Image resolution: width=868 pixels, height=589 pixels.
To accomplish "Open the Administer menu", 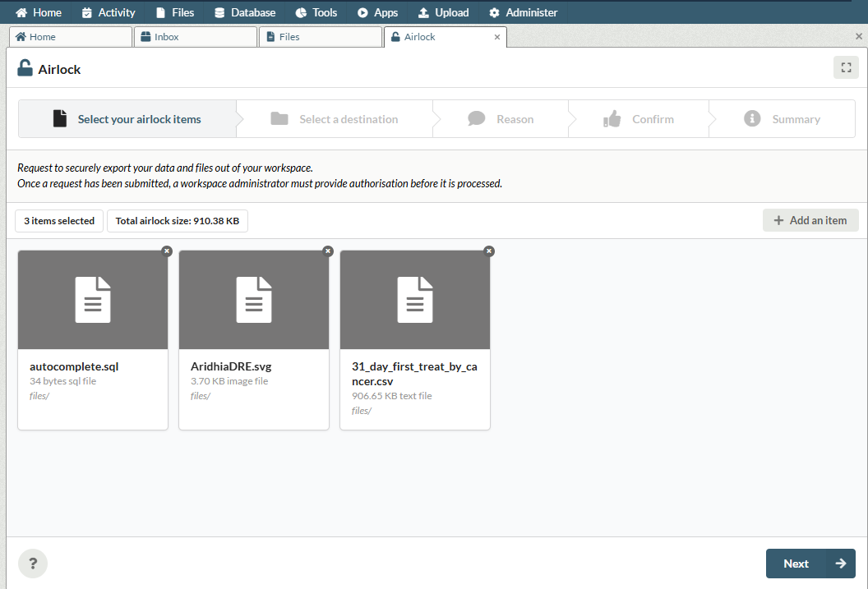I will point(523,12).
